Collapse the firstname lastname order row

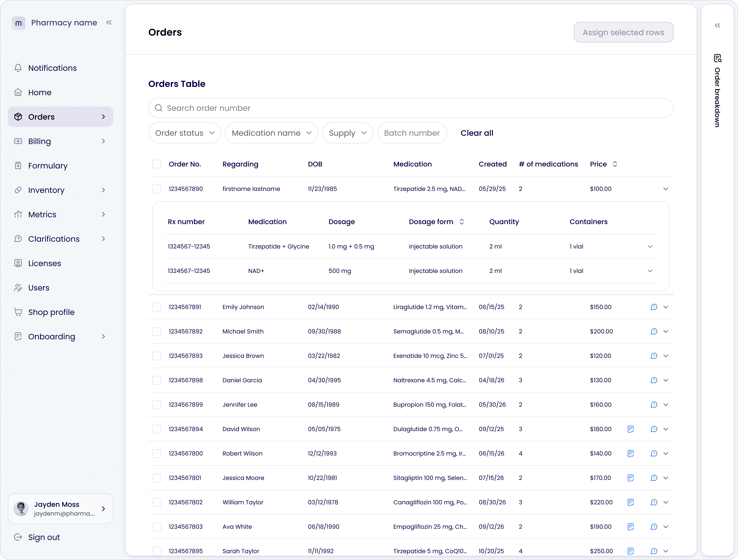point(666,189)
